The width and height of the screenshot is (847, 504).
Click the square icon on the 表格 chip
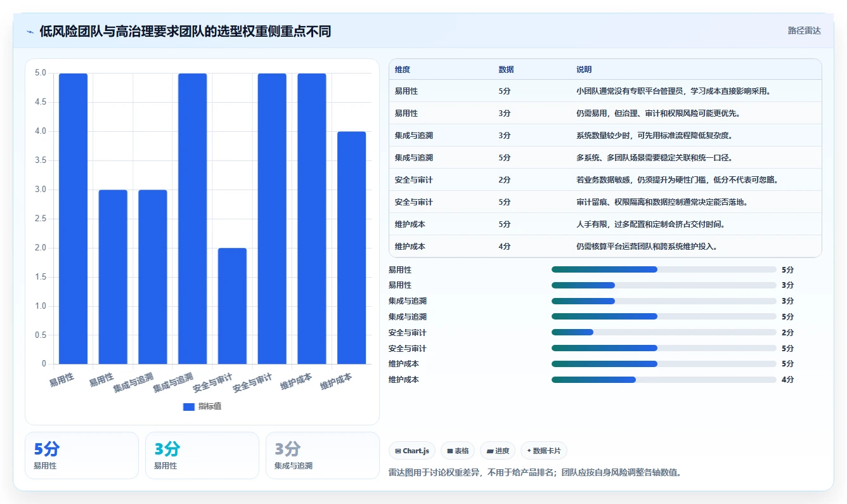tap(449, 451)
